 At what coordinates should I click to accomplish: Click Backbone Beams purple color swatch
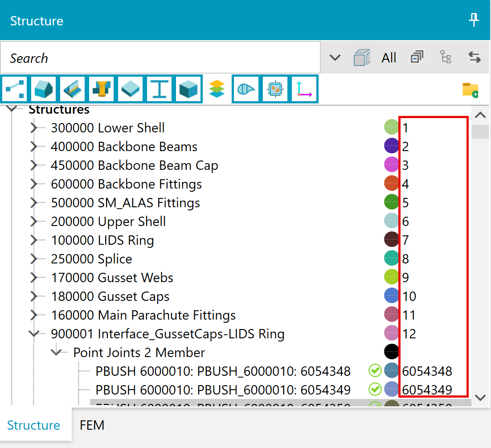[x=392, y=146]
